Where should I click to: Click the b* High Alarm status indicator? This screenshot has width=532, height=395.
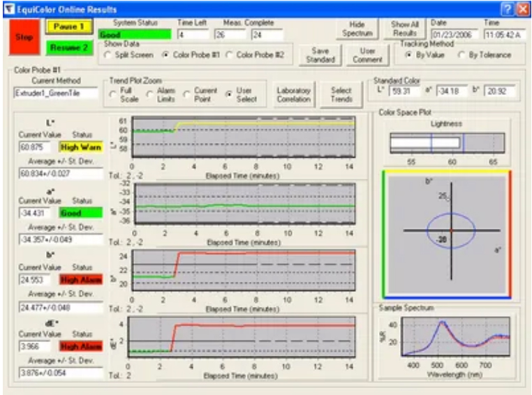pyautogui.click(x=81, y=280)
